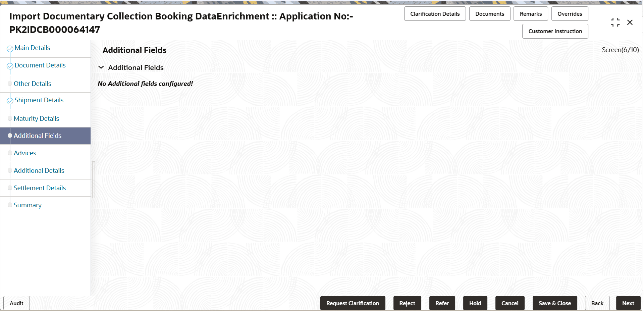The height and width of the screenshot is (311, 644).
Task: Click the collapse screen icon in top right corner
Action: tap(615, 22)
